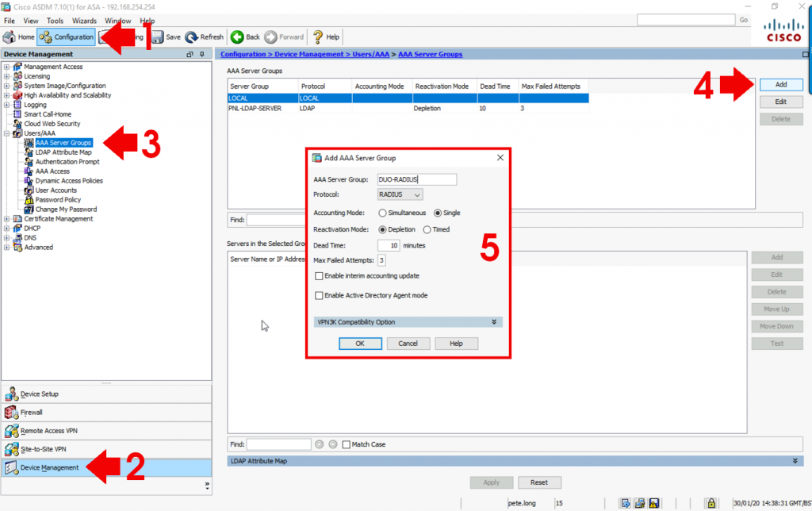812x511 pixels.
Task: Select Timed reactivation mode
Action: (427, 229)
